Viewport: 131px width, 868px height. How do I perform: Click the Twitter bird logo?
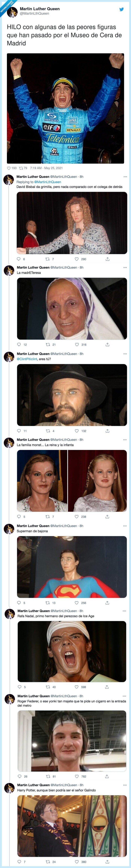[x=121, y=9]
